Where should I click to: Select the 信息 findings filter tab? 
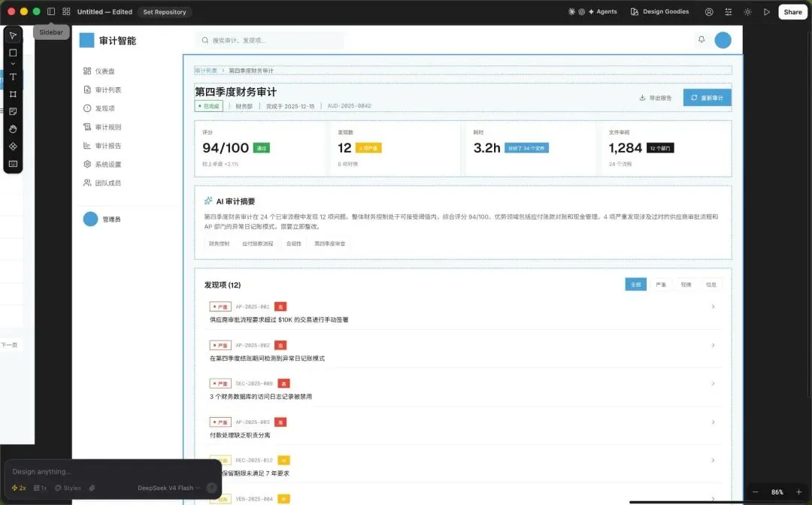[711, 285]
